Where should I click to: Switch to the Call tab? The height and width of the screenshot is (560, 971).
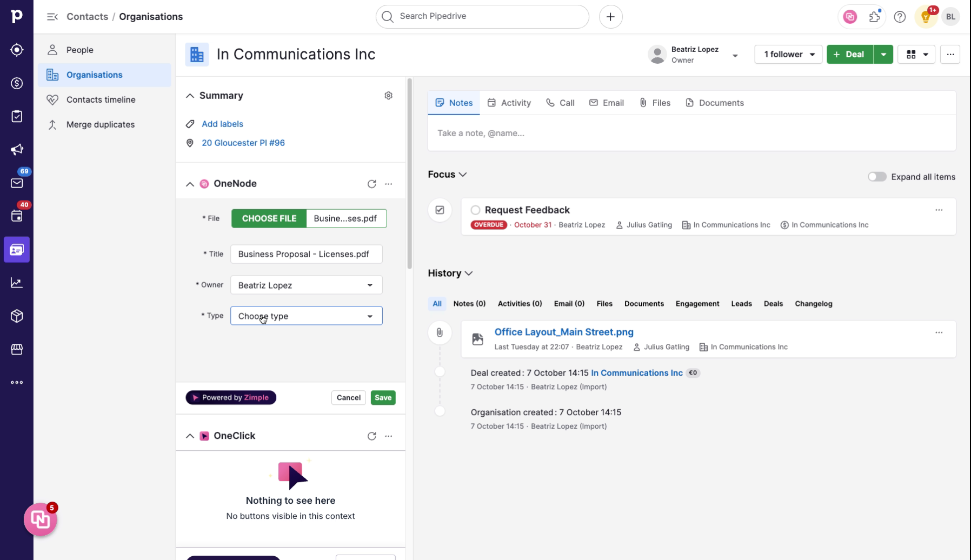560,103
